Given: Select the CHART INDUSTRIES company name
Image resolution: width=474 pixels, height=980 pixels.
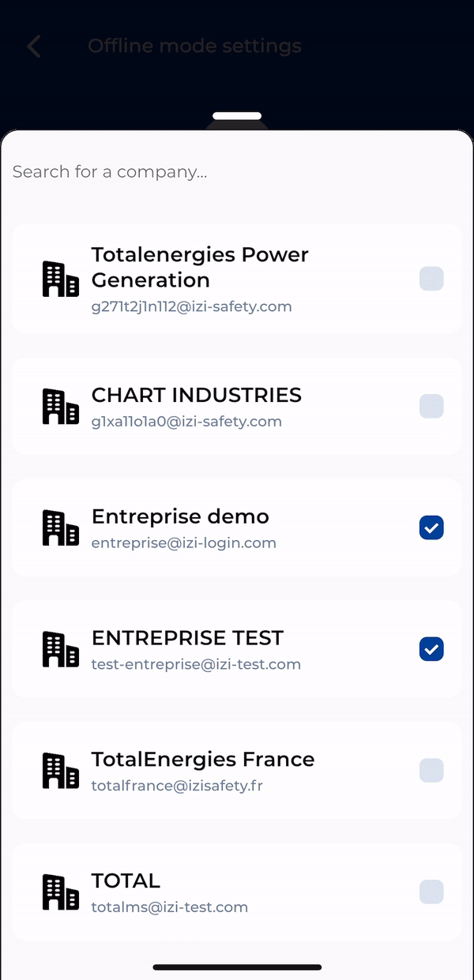Looking at the screenshot, I should pyautogui.click(x=196, y=395).
